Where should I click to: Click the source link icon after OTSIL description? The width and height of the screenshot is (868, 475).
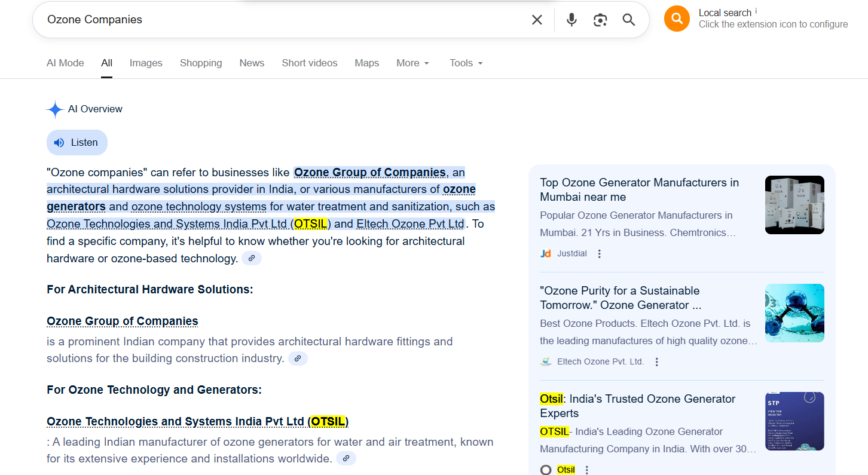pos(346,458)
